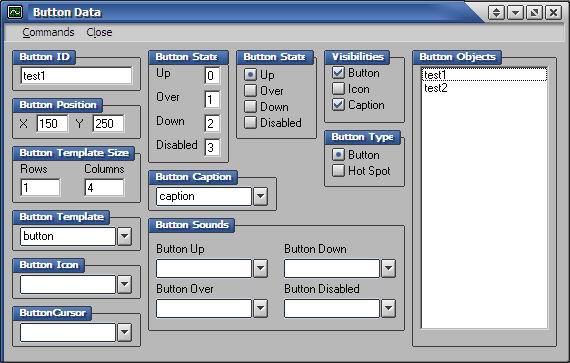570x363 pixels.
Task: Open the Button Caption dropdown
Action: click(x=260, y=196)
